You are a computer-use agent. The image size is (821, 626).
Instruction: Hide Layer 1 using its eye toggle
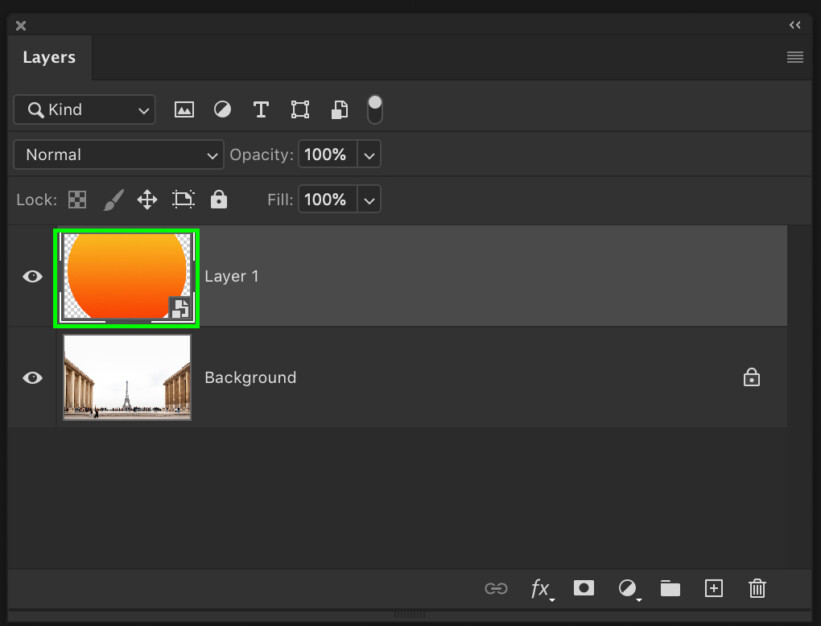pos(32,276)
